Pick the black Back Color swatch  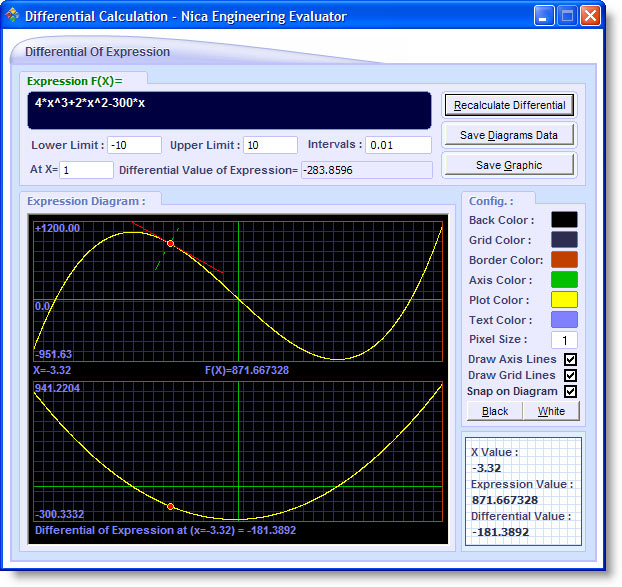(x=564, y=220)
